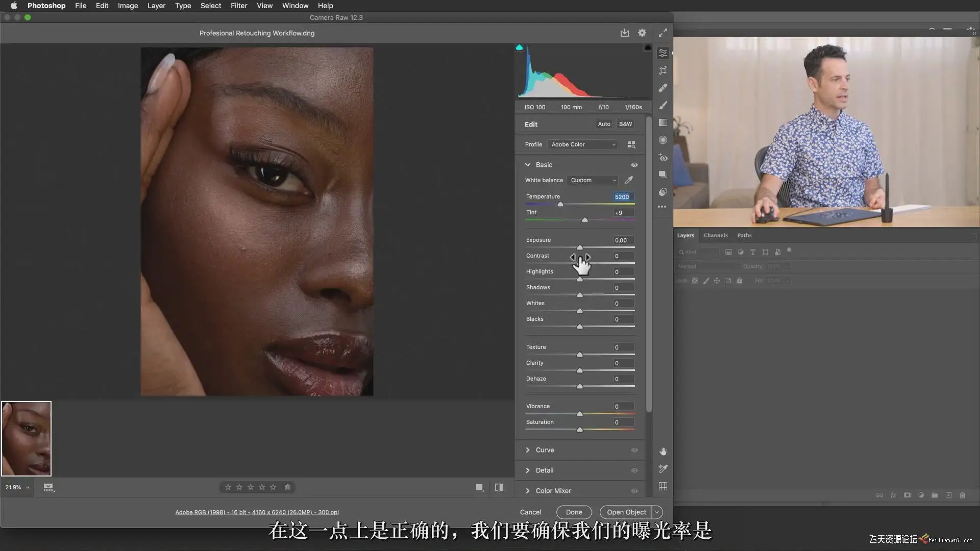Toggle before/after split view
The height and width of the screenshot is (551, 980).
pyautogui.click(x=499, y=487)
